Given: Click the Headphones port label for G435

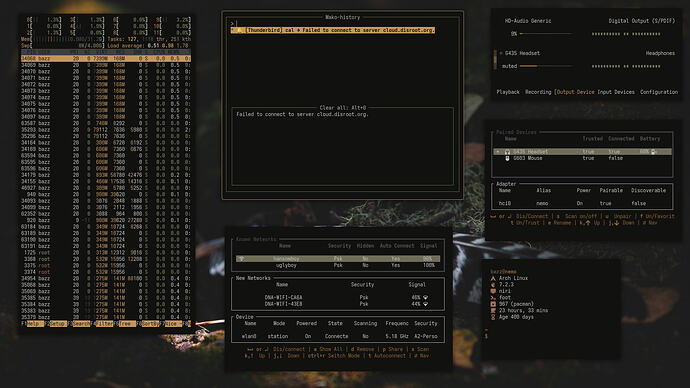Looking at the screenshot, I should click(x=660, y=53).
